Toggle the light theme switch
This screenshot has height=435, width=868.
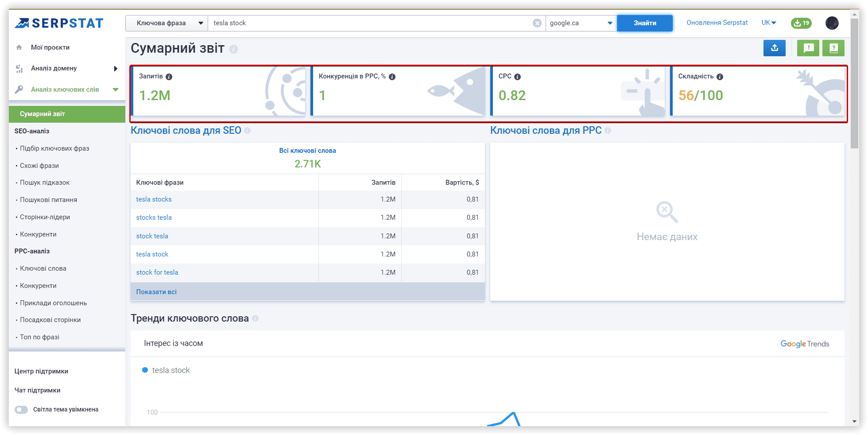pos(21,410)
